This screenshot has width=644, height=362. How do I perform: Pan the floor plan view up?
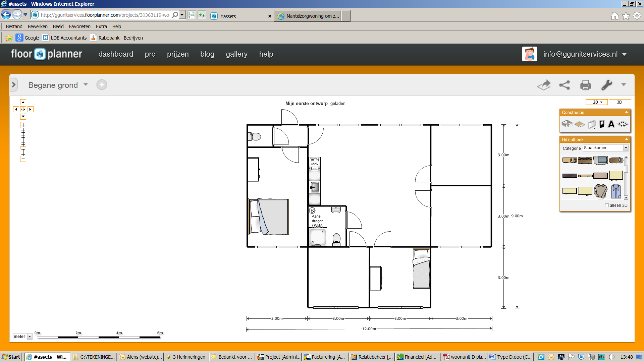click(23, 102)
